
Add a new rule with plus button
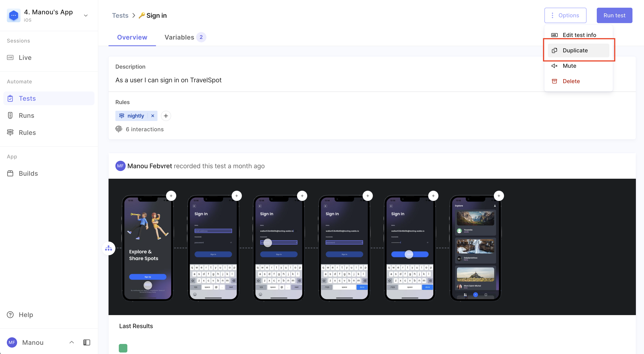[166, 116]
